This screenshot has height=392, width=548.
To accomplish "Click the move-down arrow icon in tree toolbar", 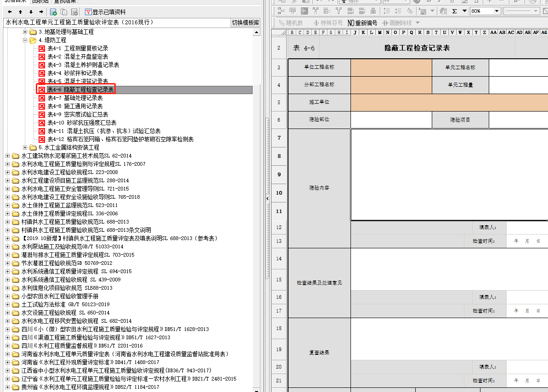I will pyautogui.click(x=31, y=12).
